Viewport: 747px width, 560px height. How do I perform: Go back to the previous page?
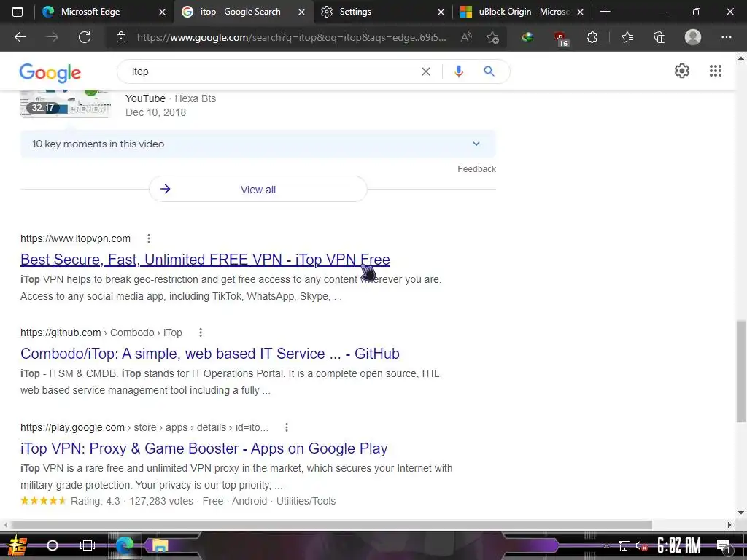pyautogui.click(x=20, y=37)
